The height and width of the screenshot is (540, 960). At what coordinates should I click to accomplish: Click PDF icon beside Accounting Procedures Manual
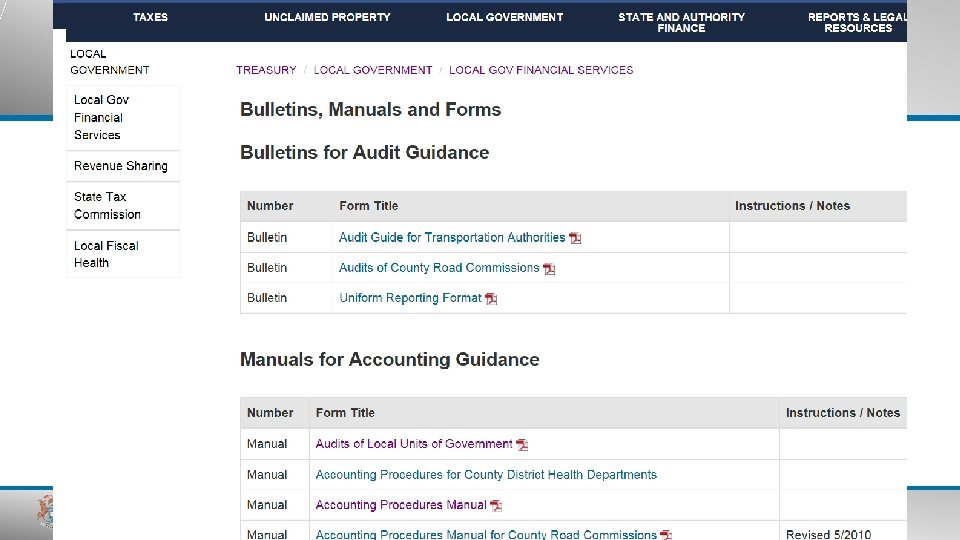pyautogui.click(x=496, y=506)
